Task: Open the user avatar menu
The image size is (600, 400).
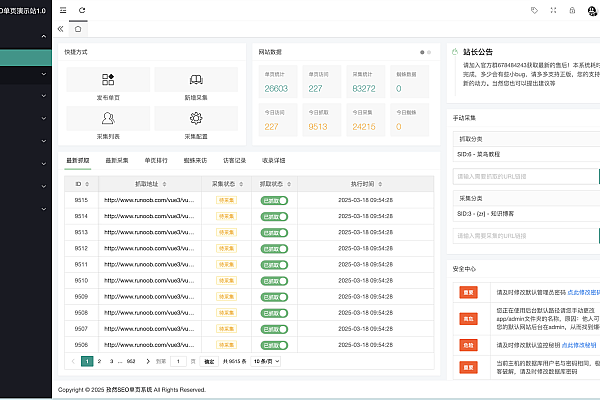Action: [592, 11]
